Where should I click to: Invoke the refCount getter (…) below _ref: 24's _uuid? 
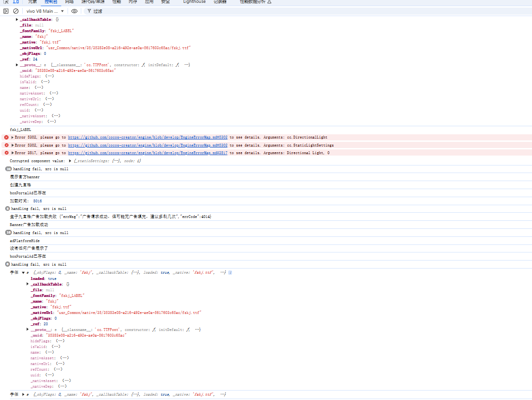click(48, 104)
